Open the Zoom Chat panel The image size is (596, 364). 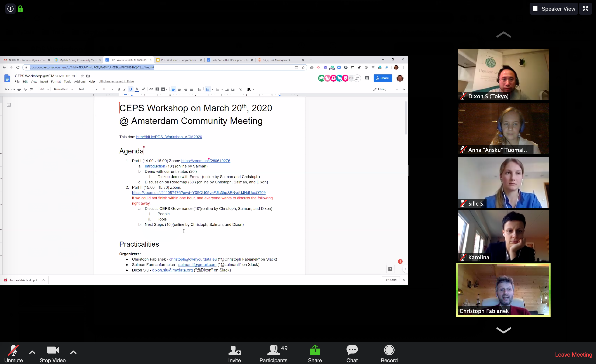click(x=352, y=354)
